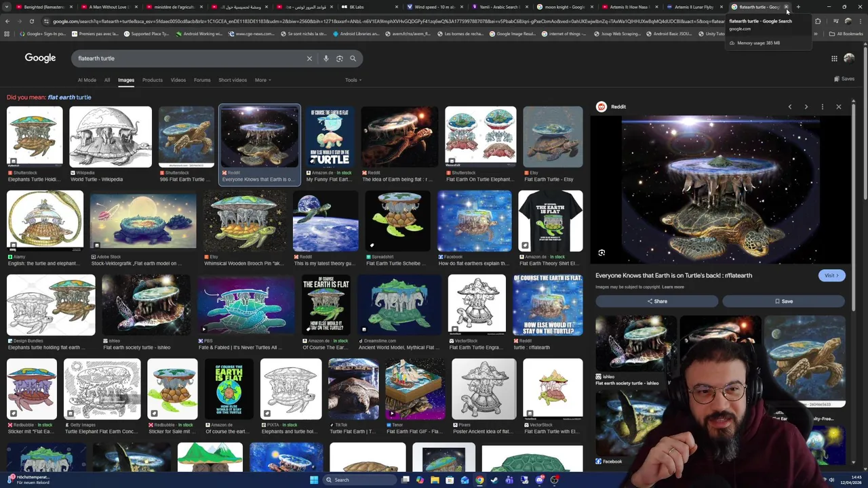The height and width of the screenshot is (488, 868).
Task: Click in the flatearth turtle search field
Action: click(x=190, y=58)
